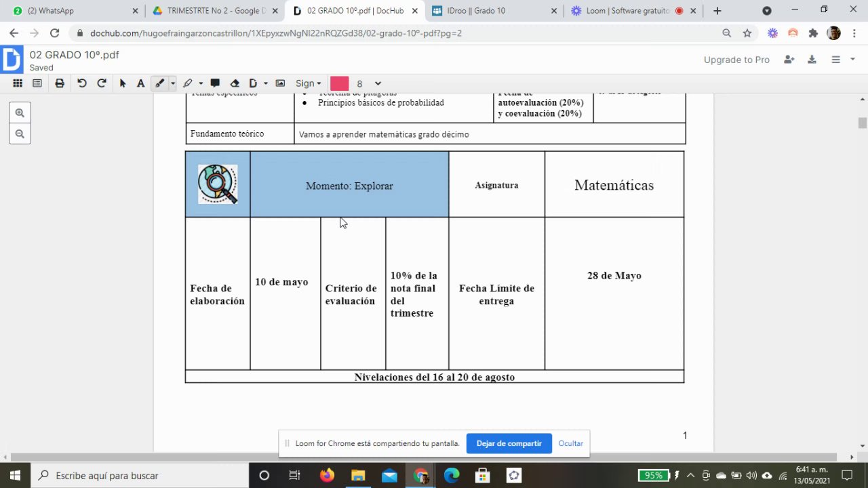Share document with add-person icon

click(x=789, y=60)
